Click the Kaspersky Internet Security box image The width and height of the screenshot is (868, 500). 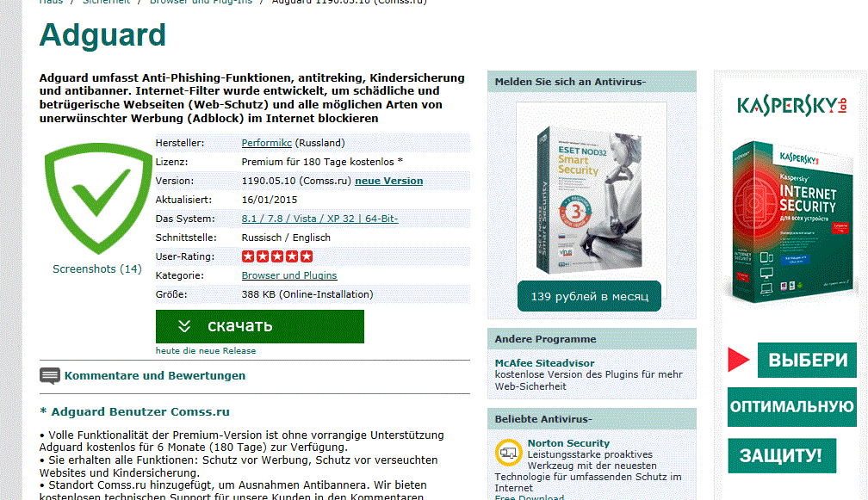791,222
